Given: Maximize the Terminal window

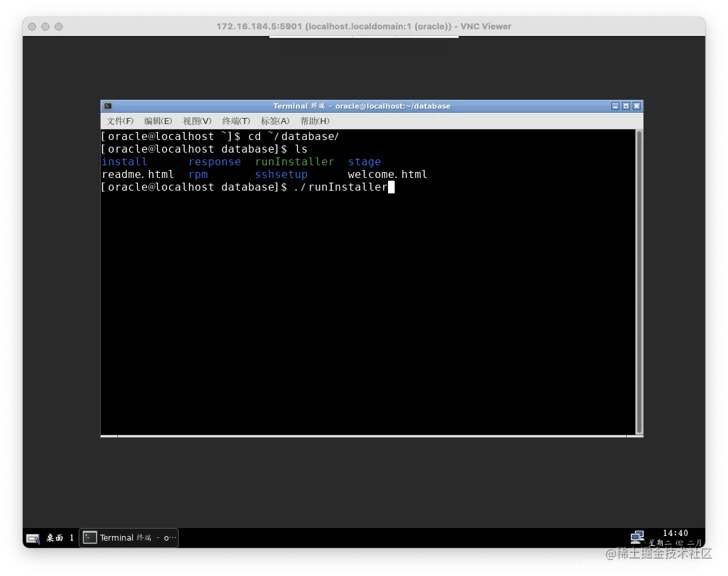Looking at the screenshot, I should tap(626, 106).
